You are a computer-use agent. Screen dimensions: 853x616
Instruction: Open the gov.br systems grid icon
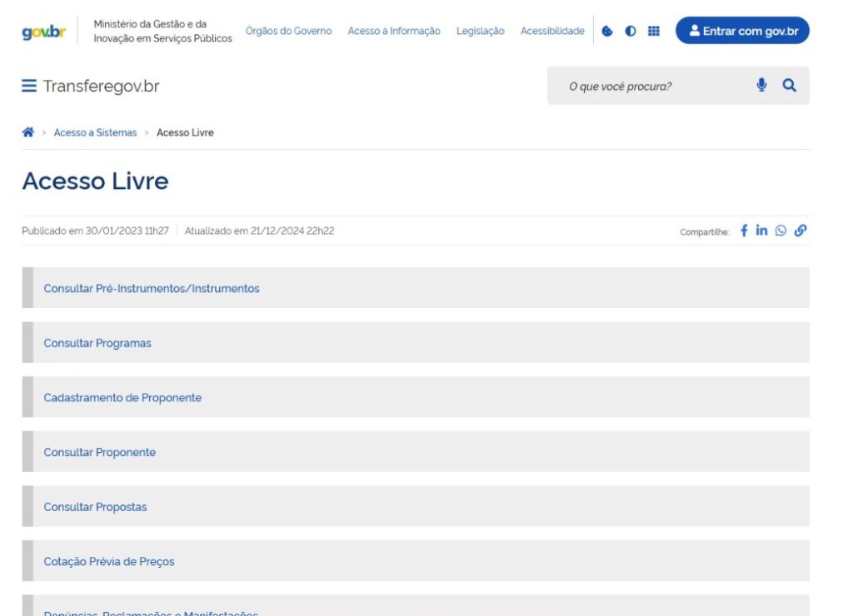click(x=654, y=31)
